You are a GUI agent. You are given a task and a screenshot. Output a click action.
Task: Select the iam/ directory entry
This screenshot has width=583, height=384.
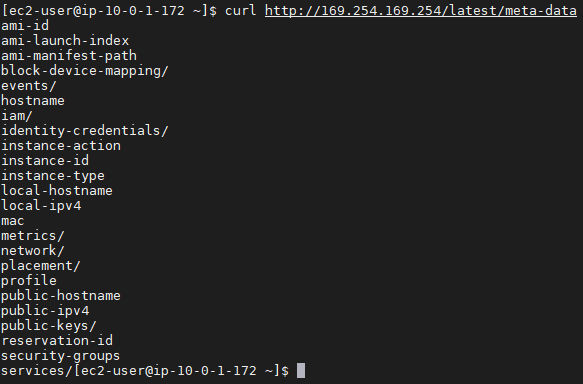click(x=17, y=116)
